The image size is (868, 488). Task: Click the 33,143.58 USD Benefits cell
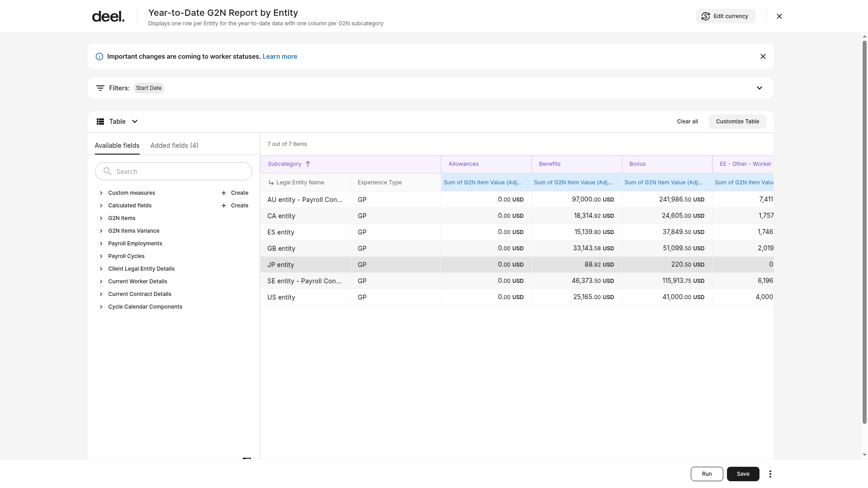click(x=577, y=249)
